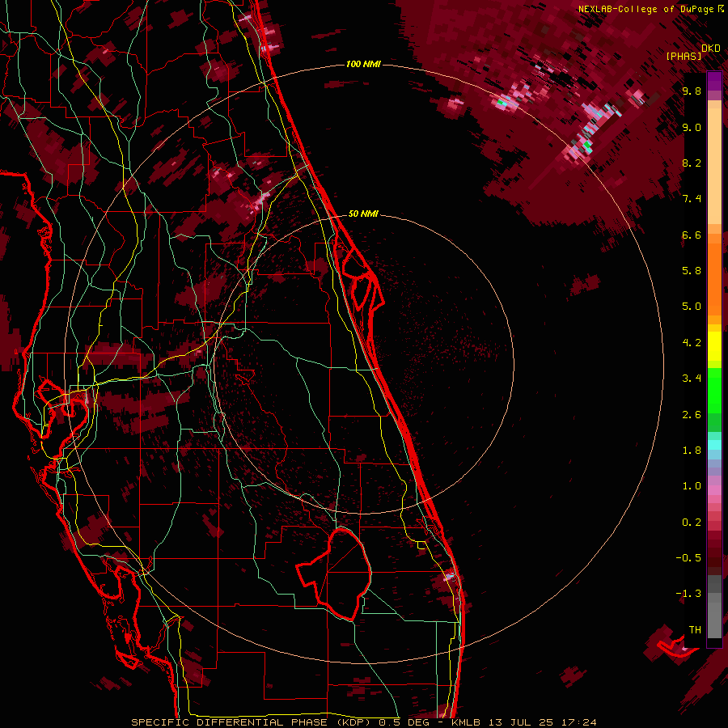Click the SPECIFIC DIFFERENTIAL PHASE (KDP) caption
The width and height of the screenshot is (728, 728).
pyautogui.click(x=251, y=722)
